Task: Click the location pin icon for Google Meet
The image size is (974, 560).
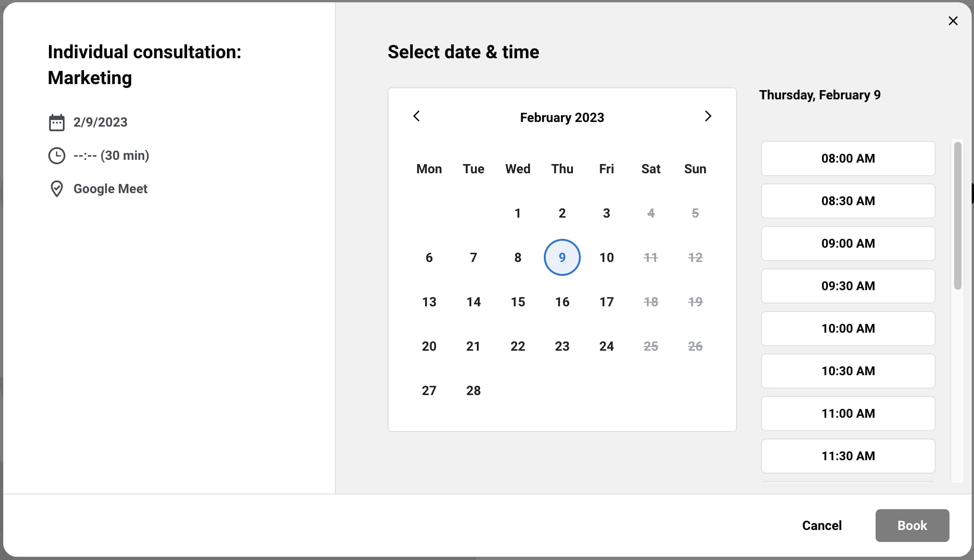Action: click(56, 189)
